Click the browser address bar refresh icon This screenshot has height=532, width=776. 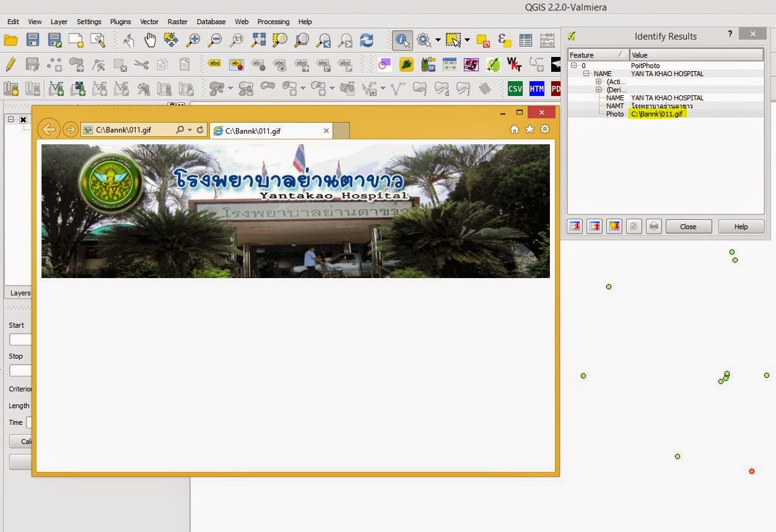pyautogui.click(x=200, y=130)
